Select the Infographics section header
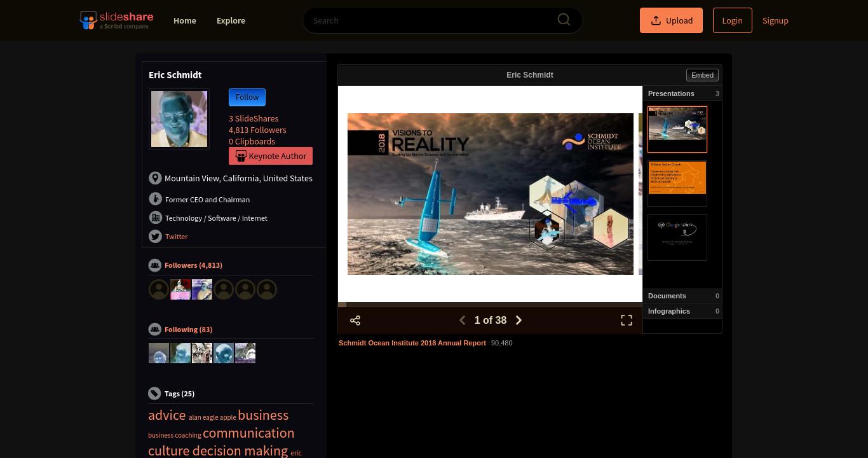 [x=682, y=311]
